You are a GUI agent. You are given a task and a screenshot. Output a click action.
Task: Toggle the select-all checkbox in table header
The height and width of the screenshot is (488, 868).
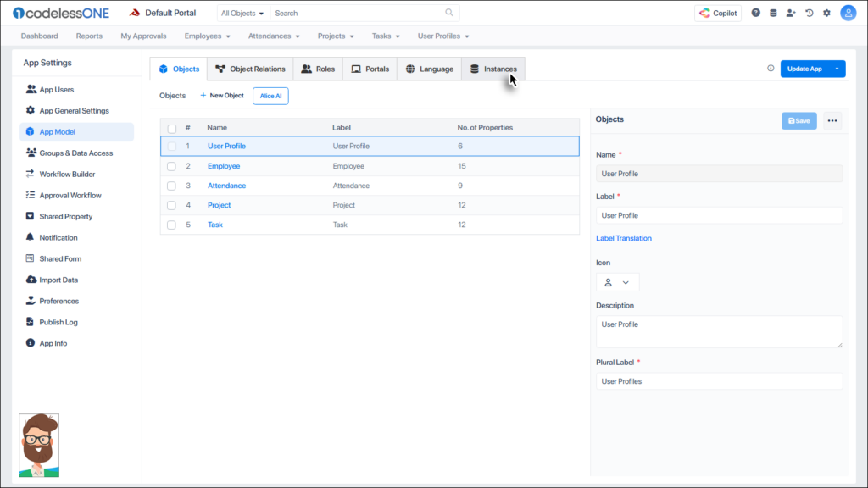tap(171, 129)
